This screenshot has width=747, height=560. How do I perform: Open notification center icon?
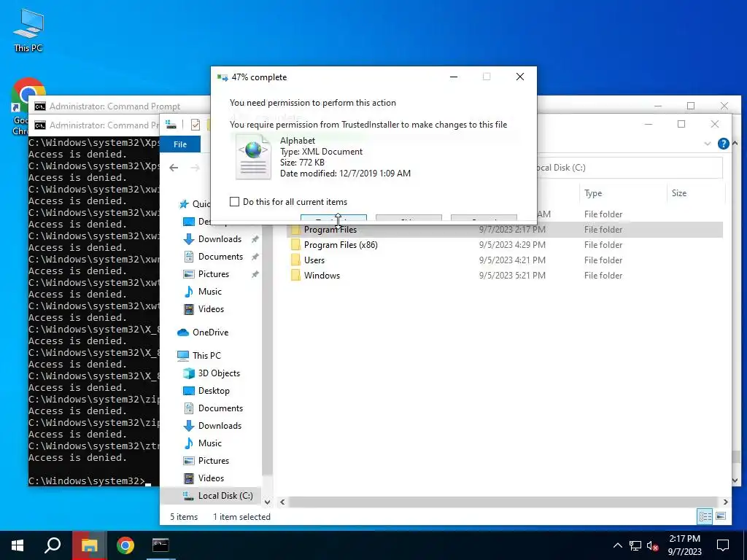723,545
